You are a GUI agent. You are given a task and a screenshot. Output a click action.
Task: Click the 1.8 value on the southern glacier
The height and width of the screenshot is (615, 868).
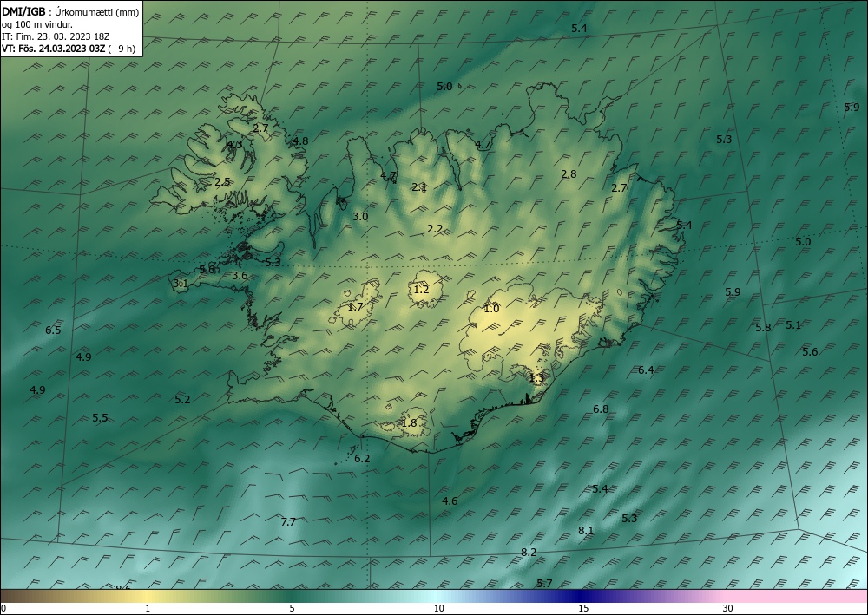pos(409,423)
